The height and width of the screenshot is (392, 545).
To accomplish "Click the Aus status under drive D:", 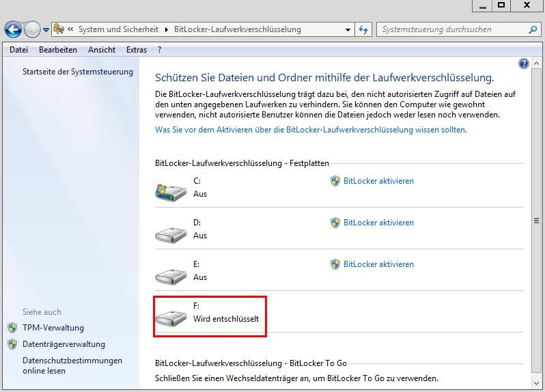I will [200, 236].
